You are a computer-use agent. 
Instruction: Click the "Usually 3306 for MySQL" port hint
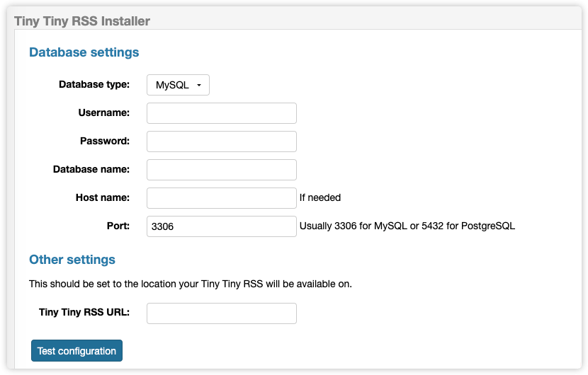click(407, 226)
